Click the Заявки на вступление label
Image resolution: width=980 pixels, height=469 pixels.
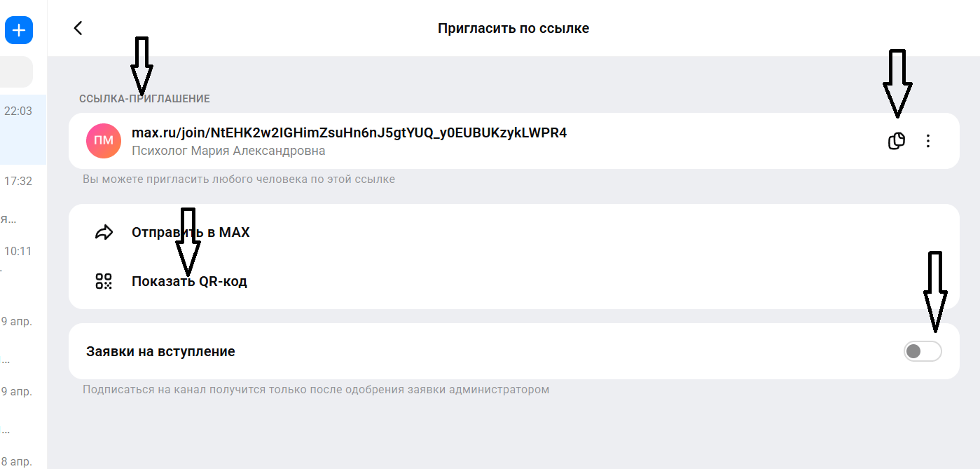[160, 351]
